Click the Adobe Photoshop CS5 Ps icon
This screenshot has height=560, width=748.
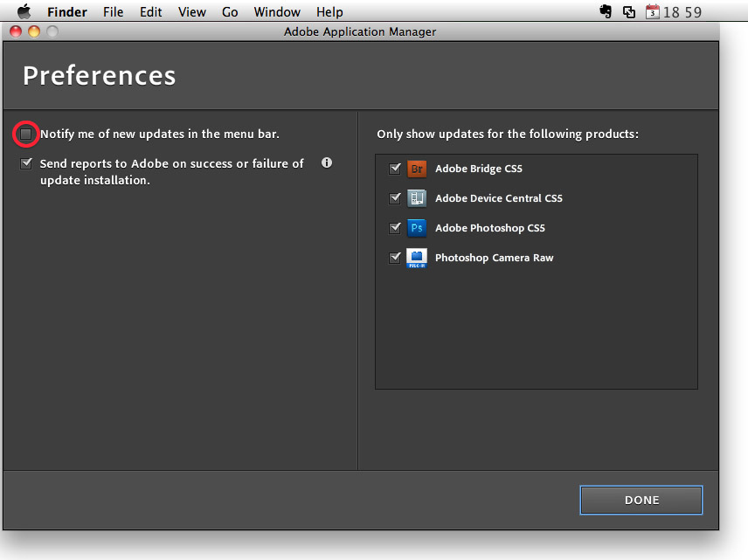click(x=417, y=228)
